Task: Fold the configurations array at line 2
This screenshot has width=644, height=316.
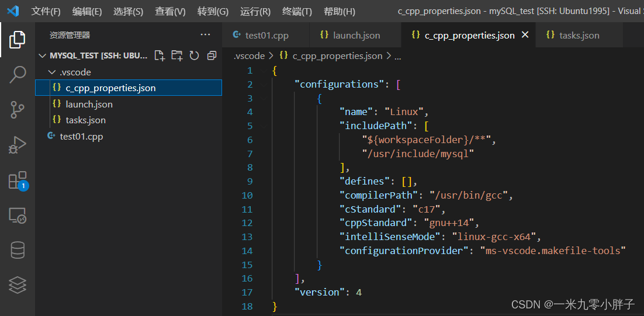Action: [x=263, y=85]
